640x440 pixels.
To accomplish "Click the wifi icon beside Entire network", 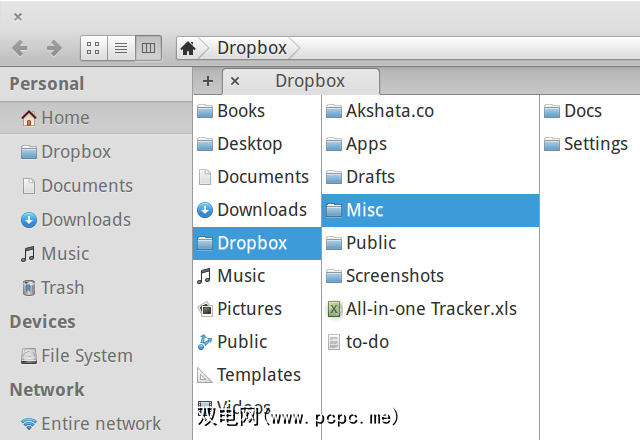I will 29,424.
